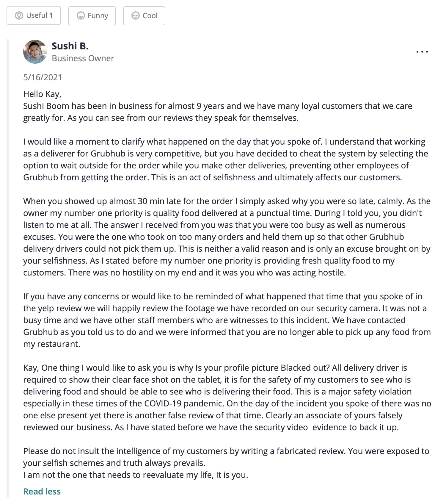
Task: Click the Business Owner label
Action: pos(83,58)
